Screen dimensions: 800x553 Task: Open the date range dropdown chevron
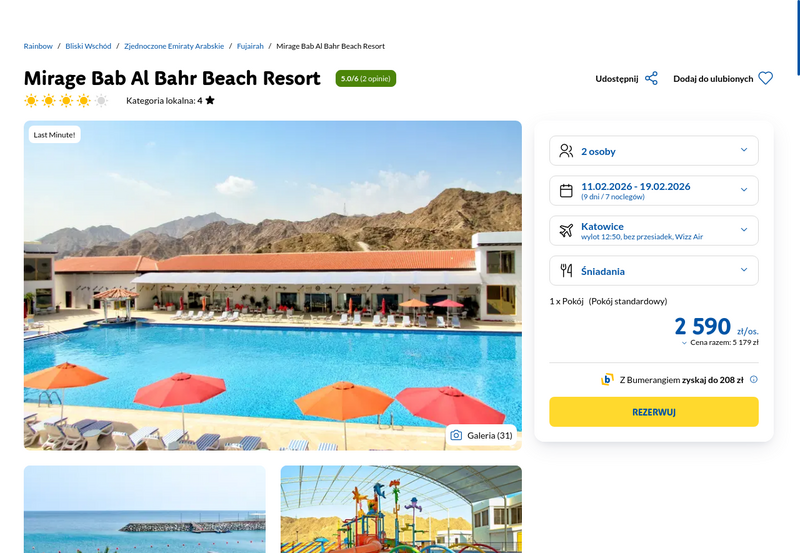point(744,190)
